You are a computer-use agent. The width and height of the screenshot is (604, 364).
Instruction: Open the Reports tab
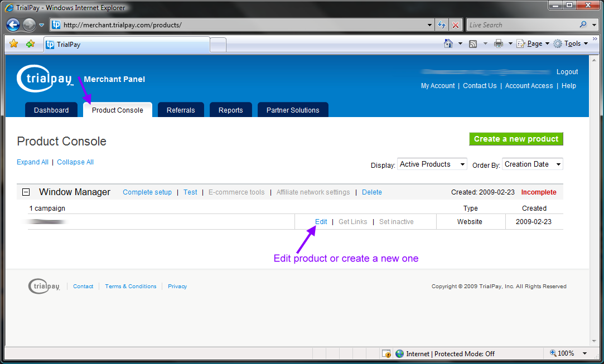[230, 110]
